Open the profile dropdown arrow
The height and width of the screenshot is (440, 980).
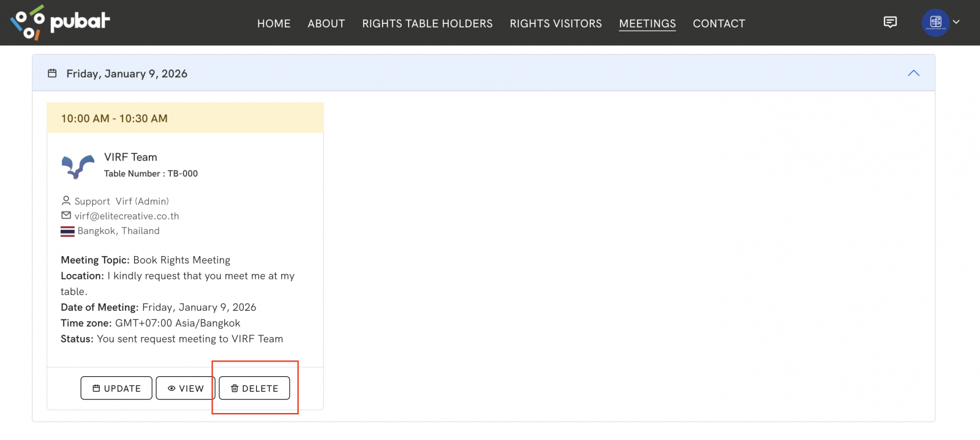click(956, 22)
